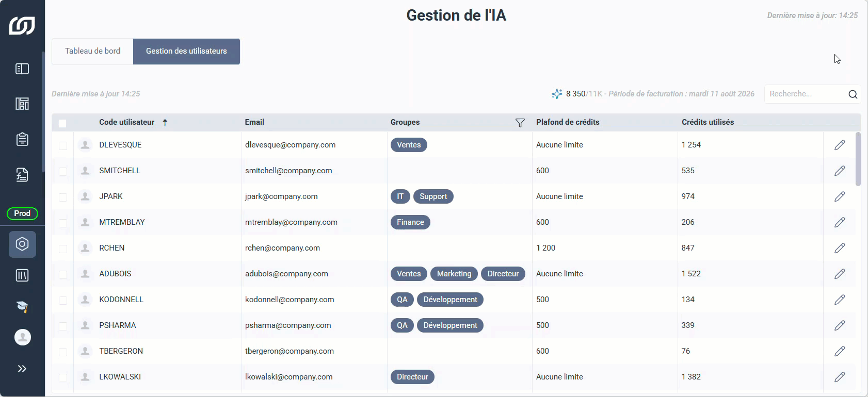Open the graduation cap training icon
The width and height of the screenshot is (868, 397).
22,307
